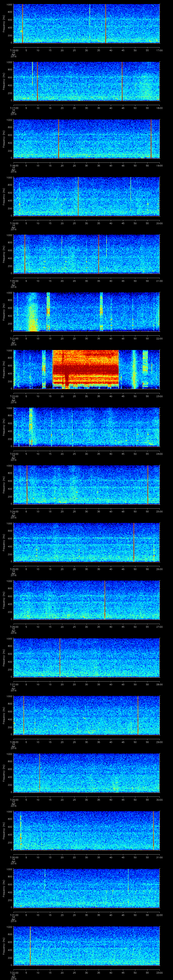The height and width of the screenshot is (980, 173).
Task: Click the red line near 35 seconds in 7:20:00 panel
Action: pyautogui.click(x=99, y=254)
